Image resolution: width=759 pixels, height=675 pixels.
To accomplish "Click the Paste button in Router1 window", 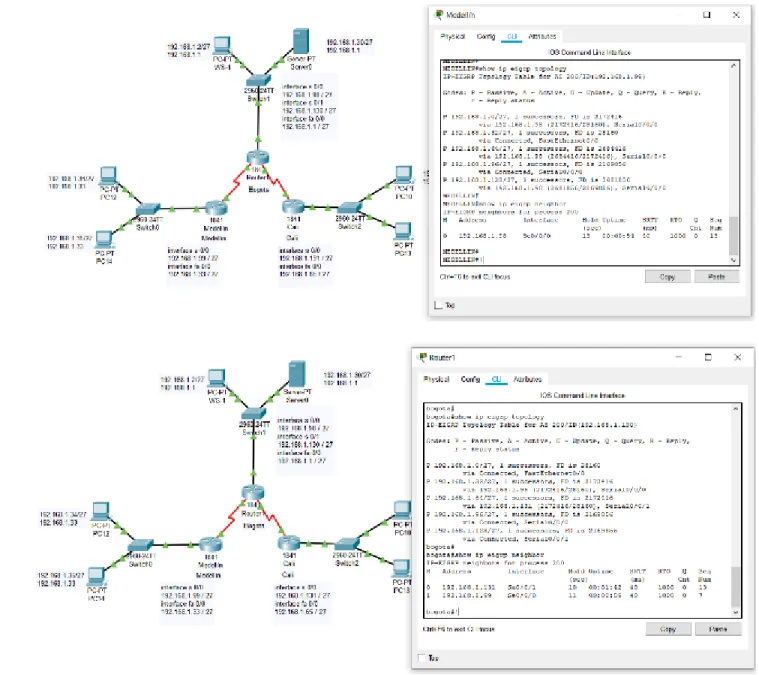I will click(718, 629).
